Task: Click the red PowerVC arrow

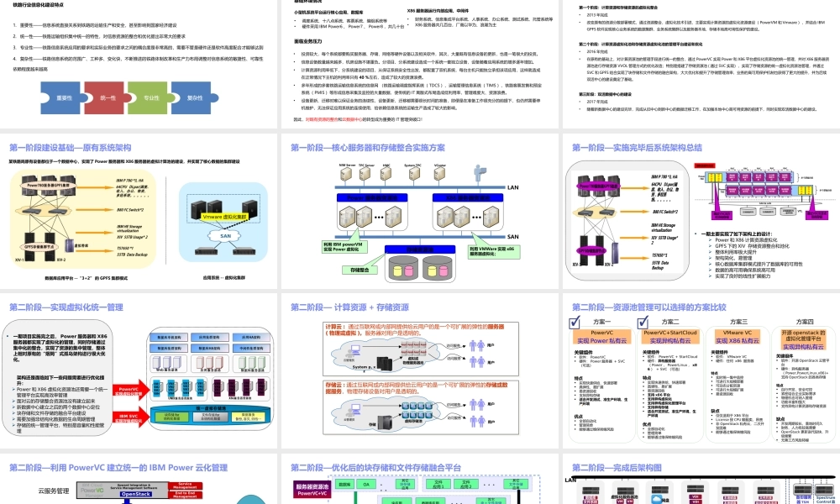Action: pos(129,391)
